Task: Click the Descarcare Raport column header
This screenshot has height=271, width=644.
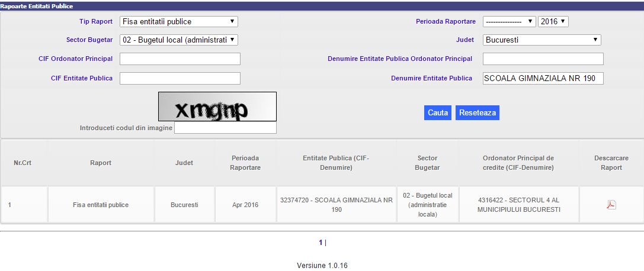Action: tap(611, 163)
